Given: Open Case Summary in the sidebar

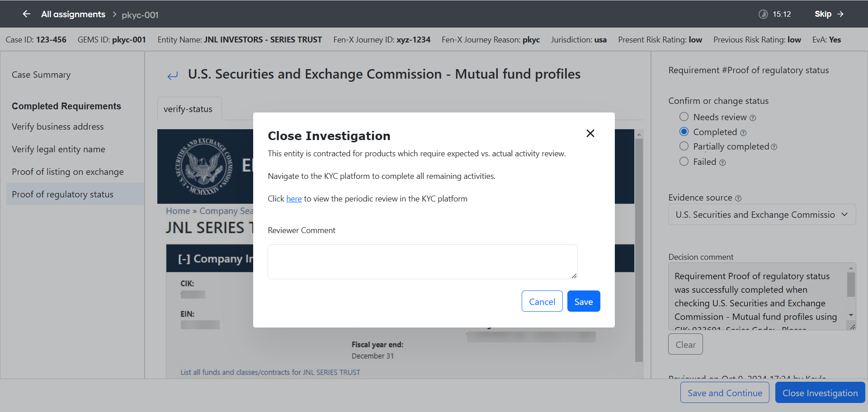Looking at the screenshot, I should [41, 75].
